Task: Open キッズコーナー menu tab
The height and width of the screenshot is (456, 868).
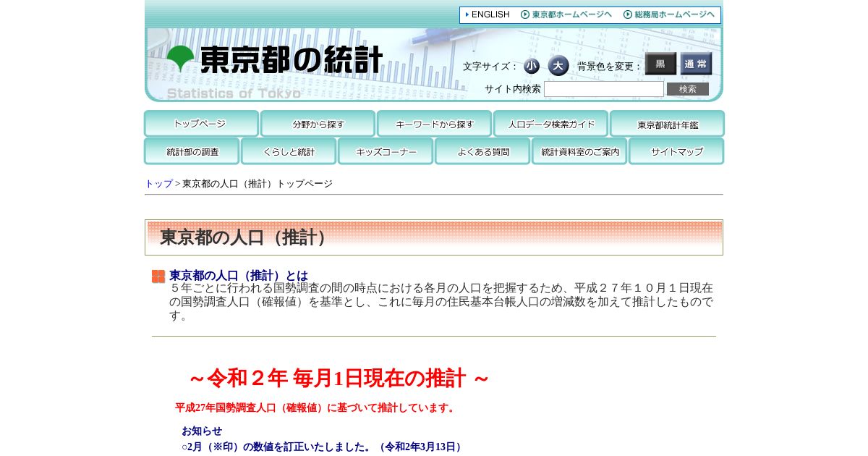Action: point(386,151)
